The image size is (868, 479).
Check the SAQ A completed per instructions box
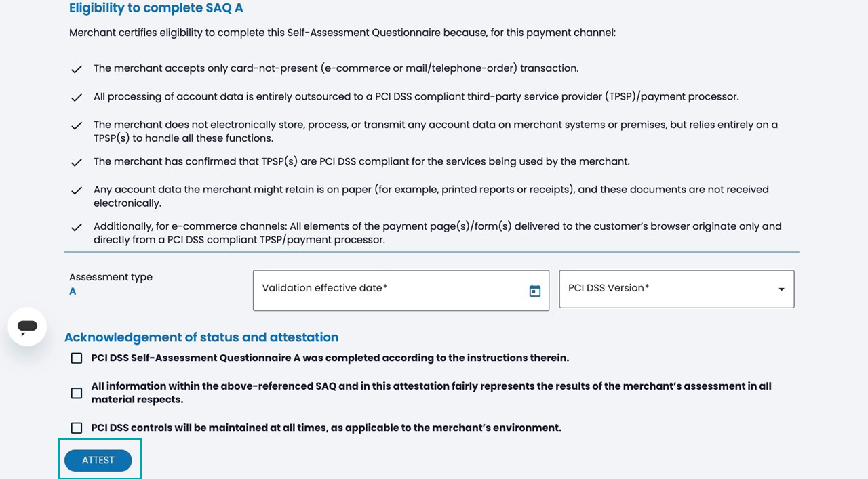tap(77, 358)
